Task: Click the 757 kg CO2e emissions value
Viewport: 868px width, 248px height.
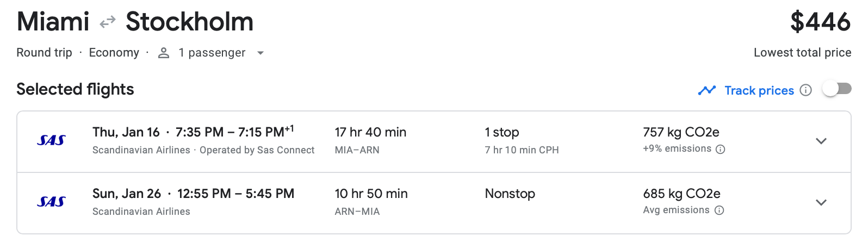Action: tap(681, 132)
